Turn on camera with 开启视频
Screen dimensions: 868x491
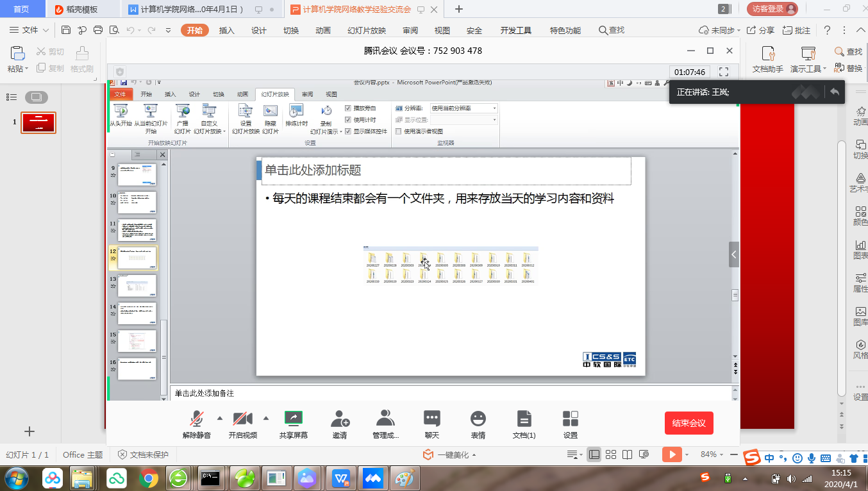tap(242, 419)
